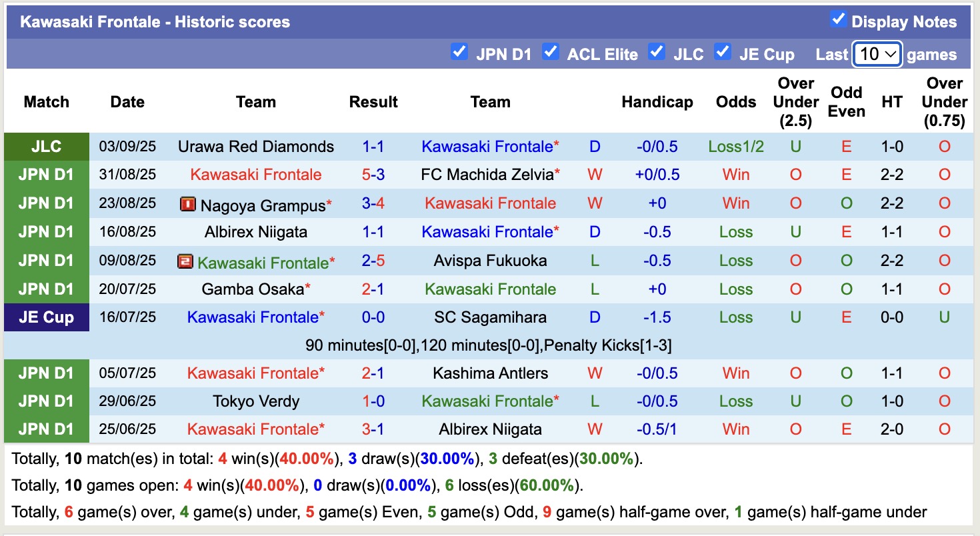Click the JE Cup league label in the table
Image resolution: width=980 pixels, height=536 pixels.
pyautogui.click(x=46, y=317)
